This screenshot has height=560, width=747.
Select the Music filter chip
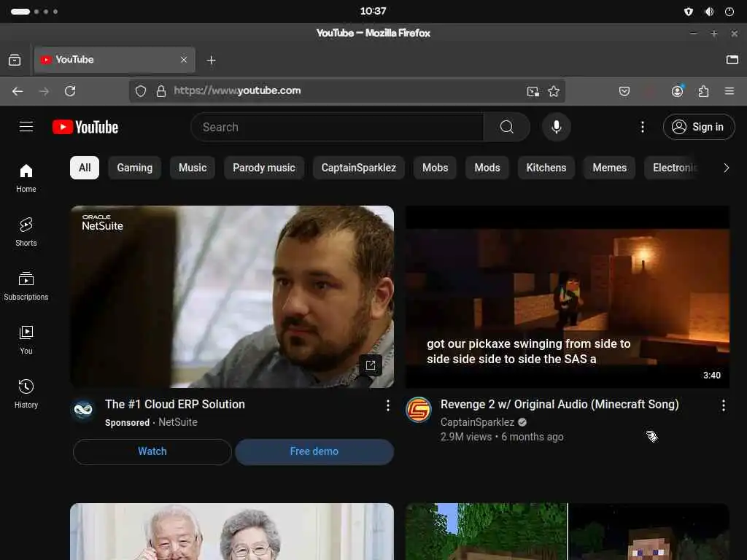coord(193,168)
